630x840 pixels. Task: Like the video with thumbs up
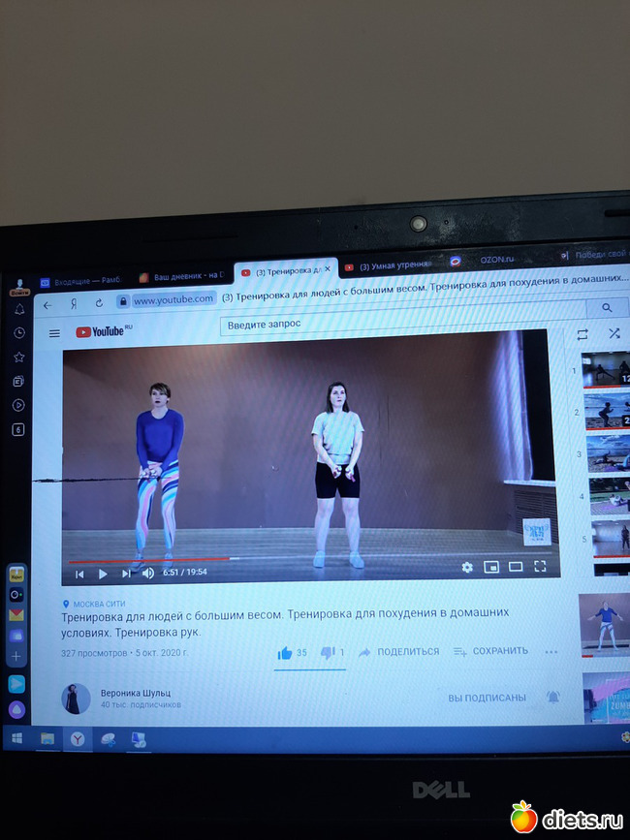coord(285,653)
